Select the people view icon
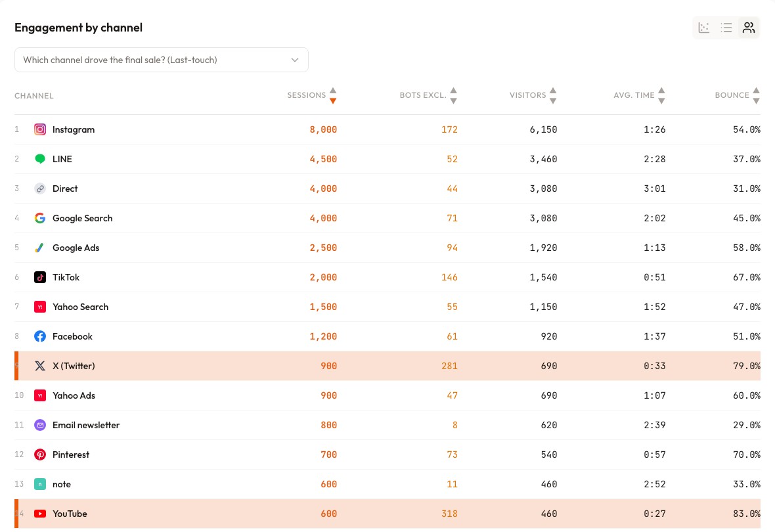This screenshot has height=532, width=775. click(749, 28)
